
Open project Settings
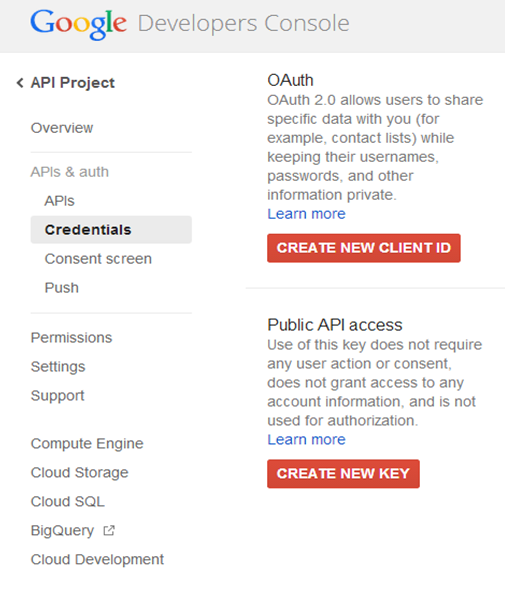point(58,367)
